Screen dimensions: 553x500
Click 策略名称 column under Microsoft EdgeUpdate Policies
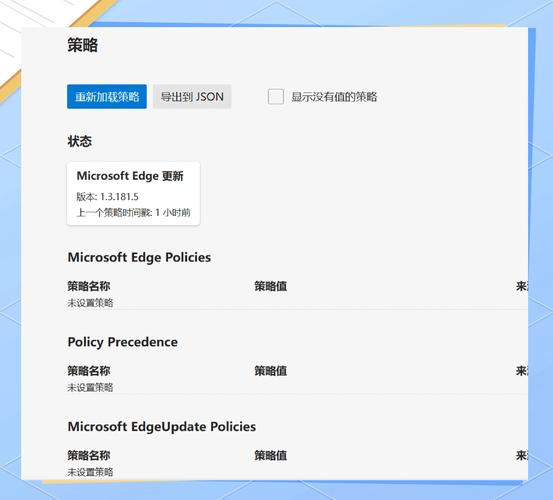[89, 455]
